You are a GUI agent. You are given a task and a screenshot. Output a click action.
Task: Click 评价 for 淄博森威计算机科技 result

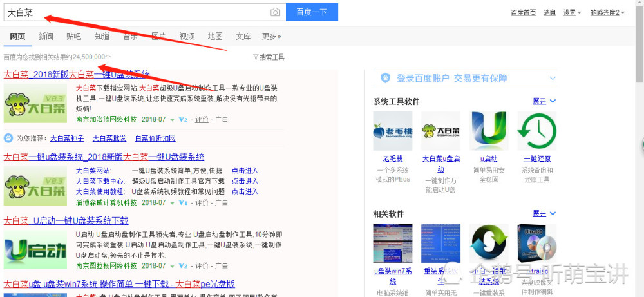click(x=202, y=202)
